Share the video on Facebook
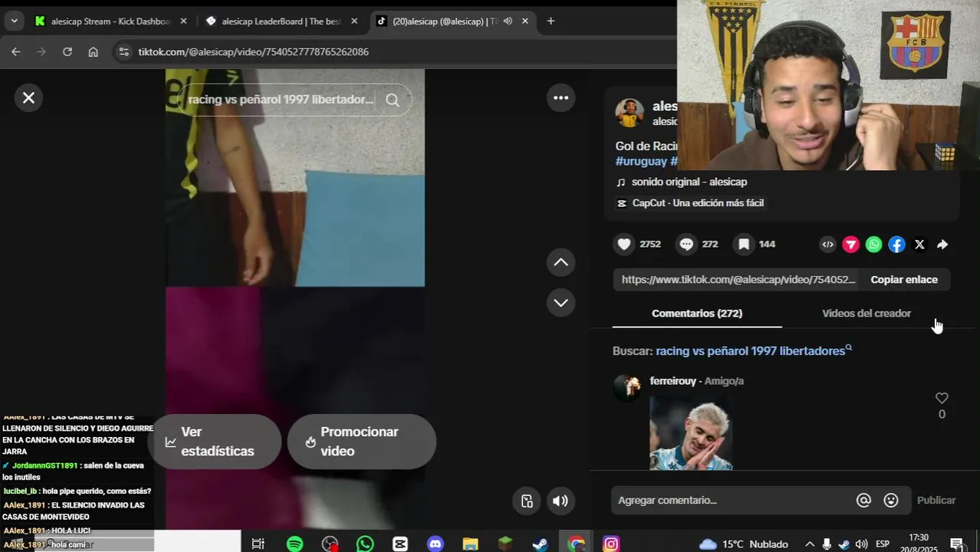 click(896, 245)
